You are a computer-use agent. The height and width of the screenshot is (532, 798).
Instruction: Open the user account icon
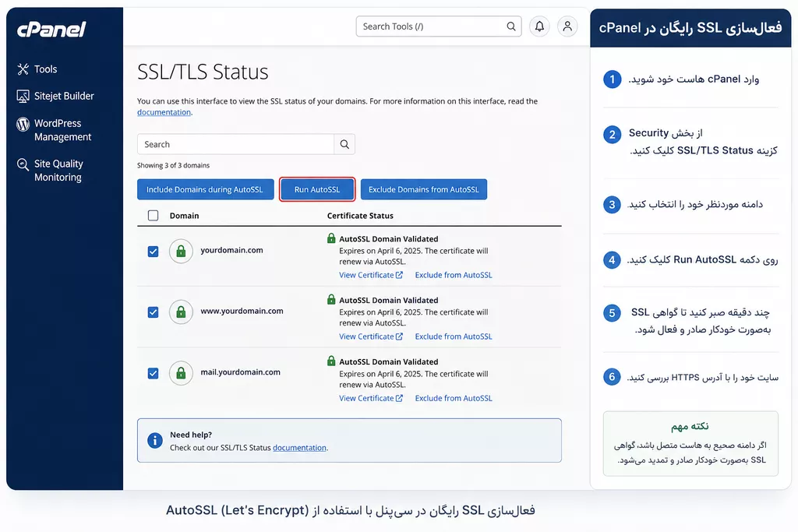[x=567, y=26]
